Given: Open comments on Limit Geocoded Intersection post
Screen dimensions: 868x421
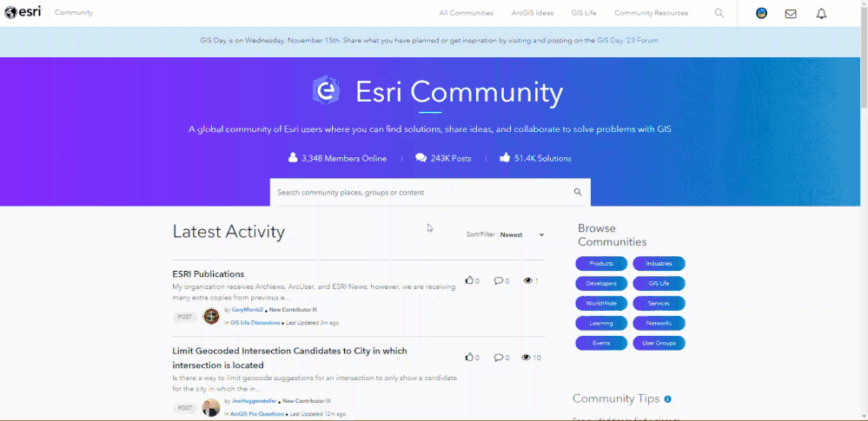Looking at the screenshot, I should click(498, 358).
